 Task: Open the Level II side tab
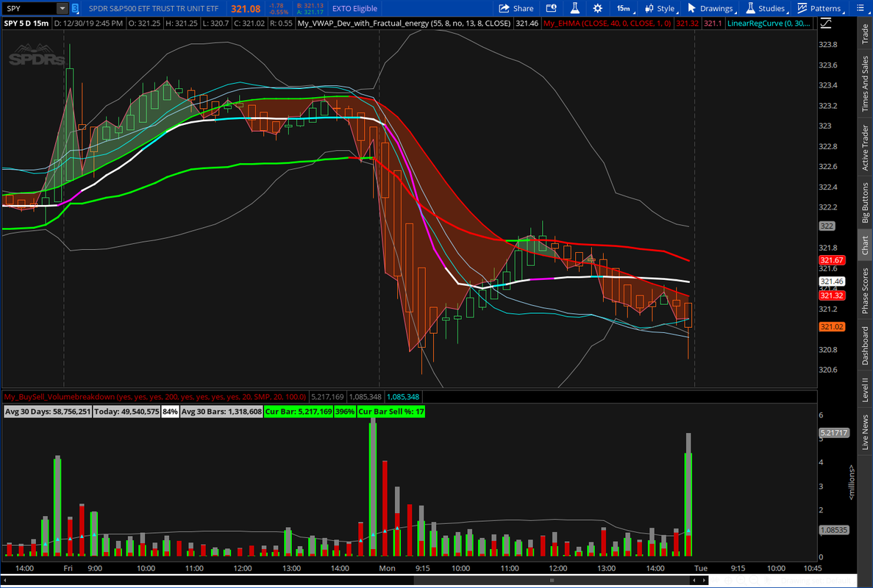pyautogui.click(x=865, y=390)
